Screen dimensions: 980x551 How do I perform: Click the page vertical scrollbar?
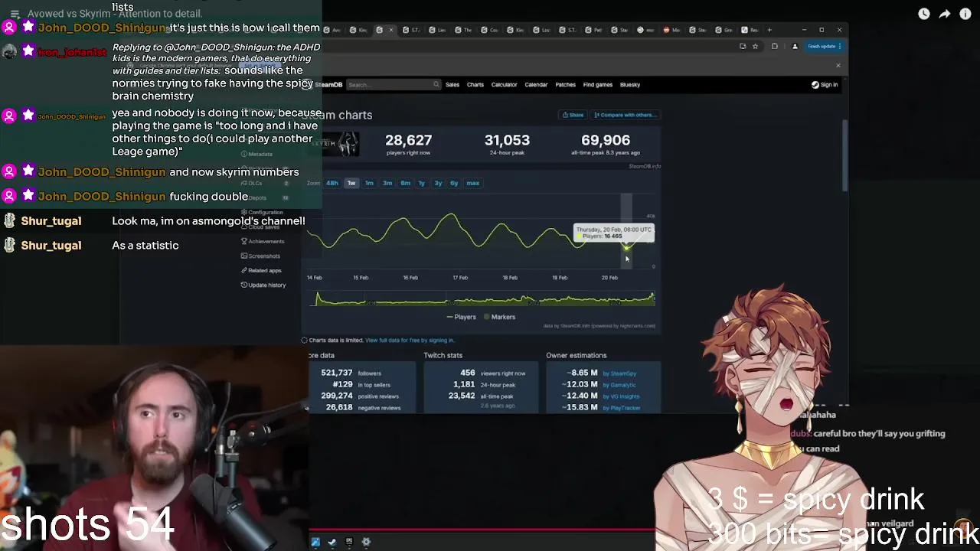coord(845,155)
